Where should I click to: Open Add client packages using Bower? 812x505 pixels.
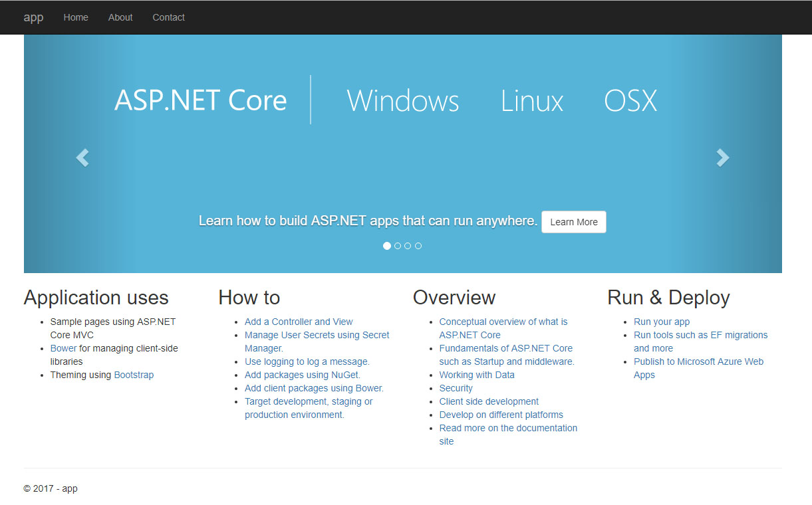pos(314,388)
